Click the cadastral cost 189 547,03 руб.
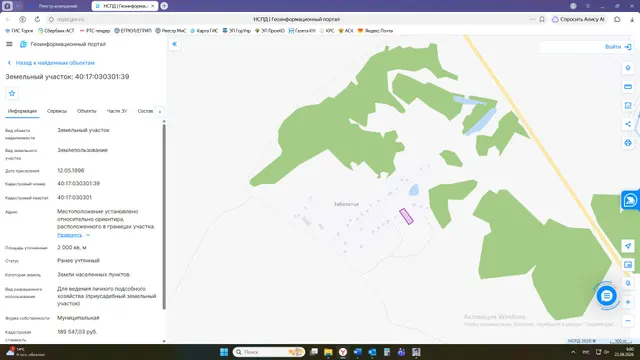Screen dimensions: 640x360 point(77,332)
